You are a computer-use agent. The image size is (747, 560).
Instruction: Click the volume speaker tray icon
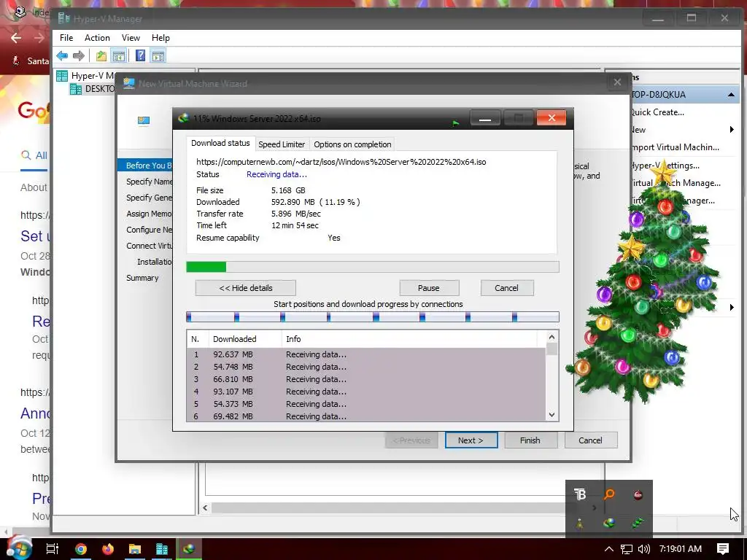[643, 549]
